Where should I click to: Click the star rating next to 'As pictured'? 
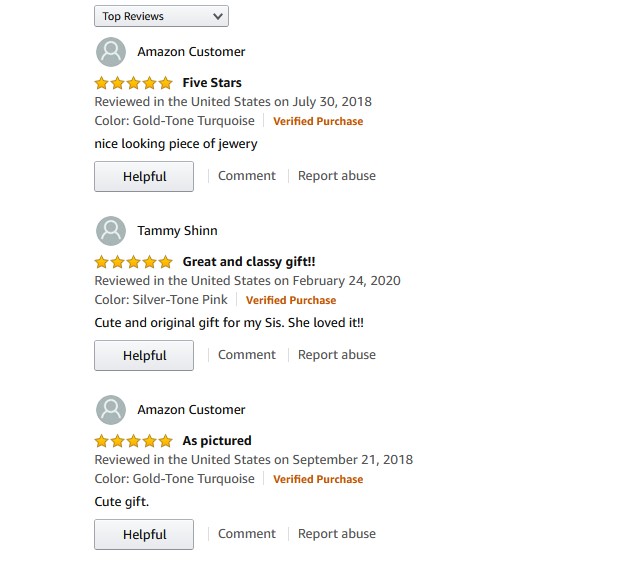pos(134,441)
